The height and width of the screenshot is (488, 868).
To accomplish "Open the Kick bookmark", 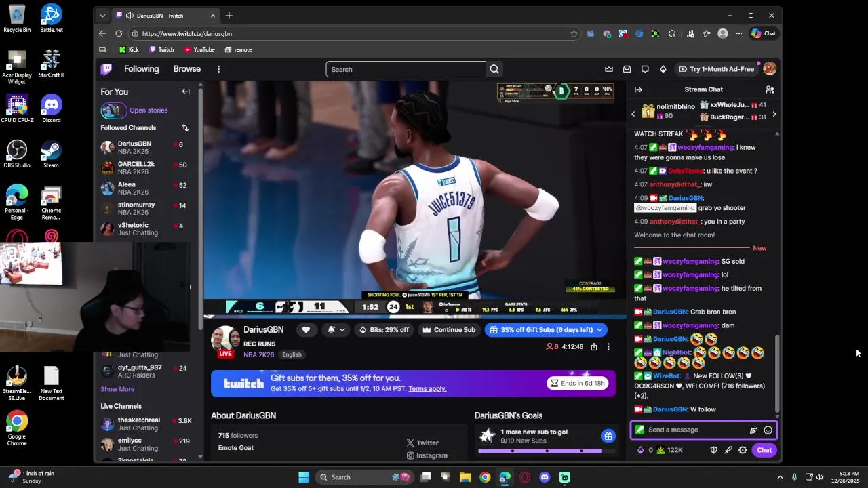I will tap(129, 49).
